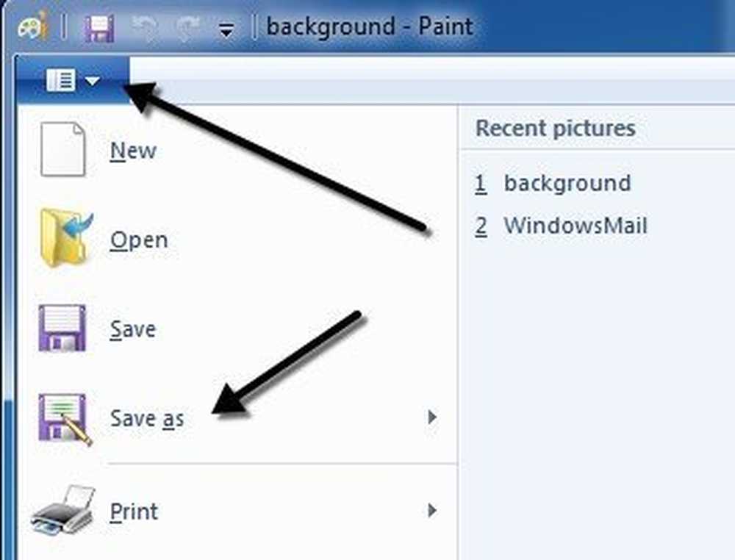Screen dimensions: 735x560
Task: Click the blank page New icon
Action: click(x=62, y=149)
